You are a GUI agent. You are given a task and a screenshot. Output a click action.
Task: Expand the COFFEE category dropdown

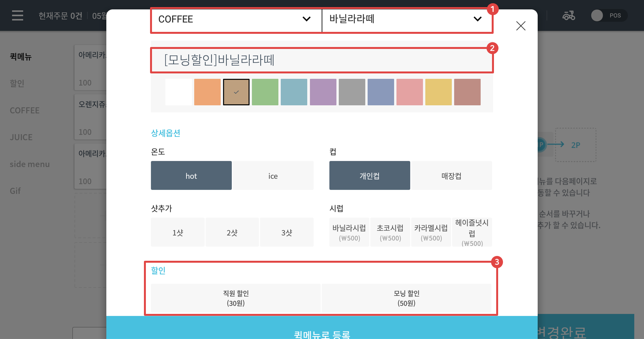[x=236, y=19]
